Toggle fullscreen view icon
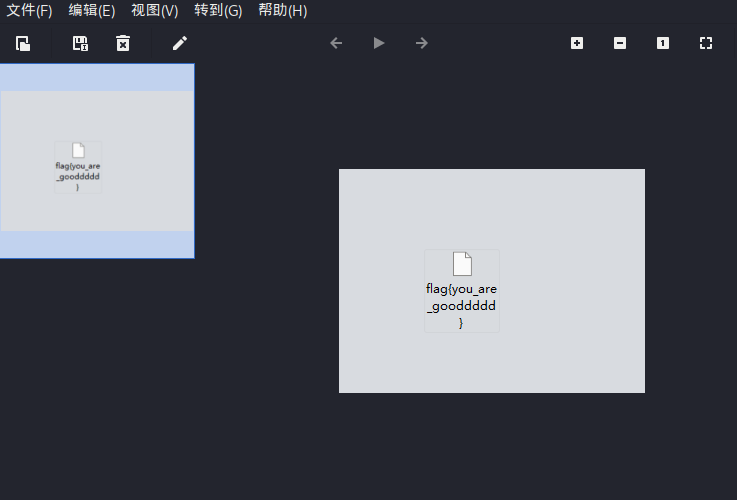Image resolution: width=737 pixels, height=500 pixels. coord(706,43)
